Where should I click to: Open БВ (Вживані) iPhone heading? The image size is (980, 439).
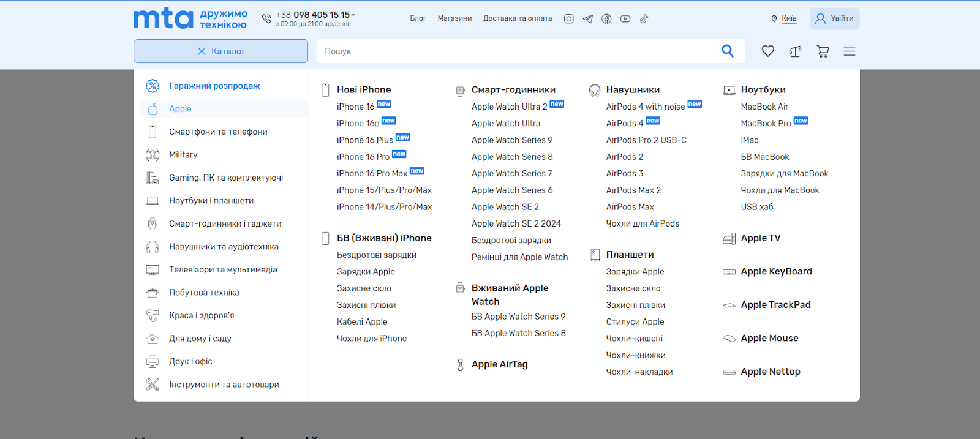pyautogui.click(x=384, y=238)
